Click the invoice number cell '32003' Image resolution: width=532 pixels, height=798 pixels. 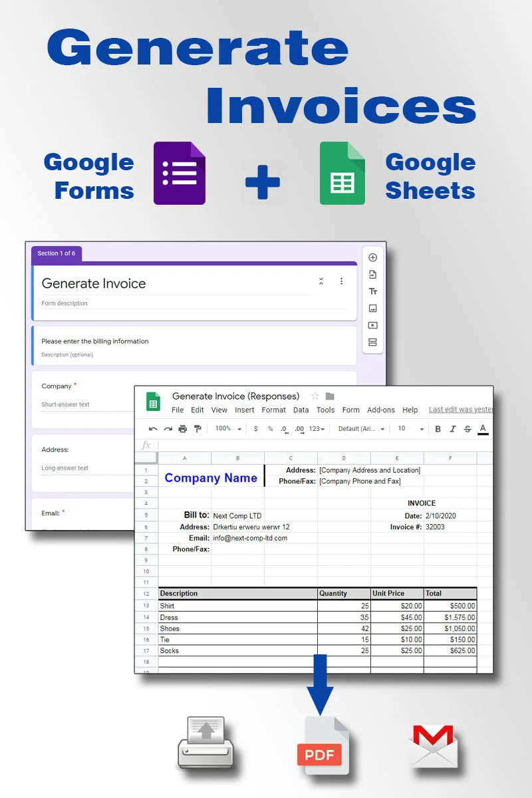(450, 527)
